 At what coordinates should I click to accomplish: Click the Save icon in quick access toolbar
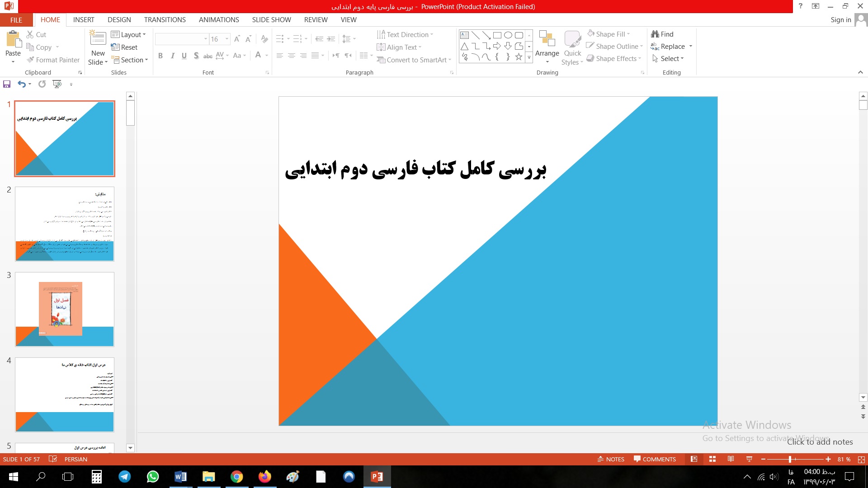[7, 84]
